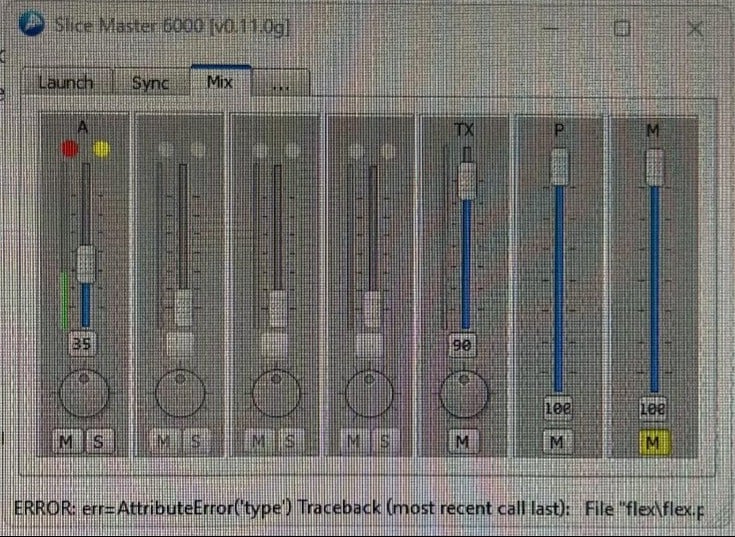Click the TX channel pan knob
Screen dimensions: 735x537
465,394
